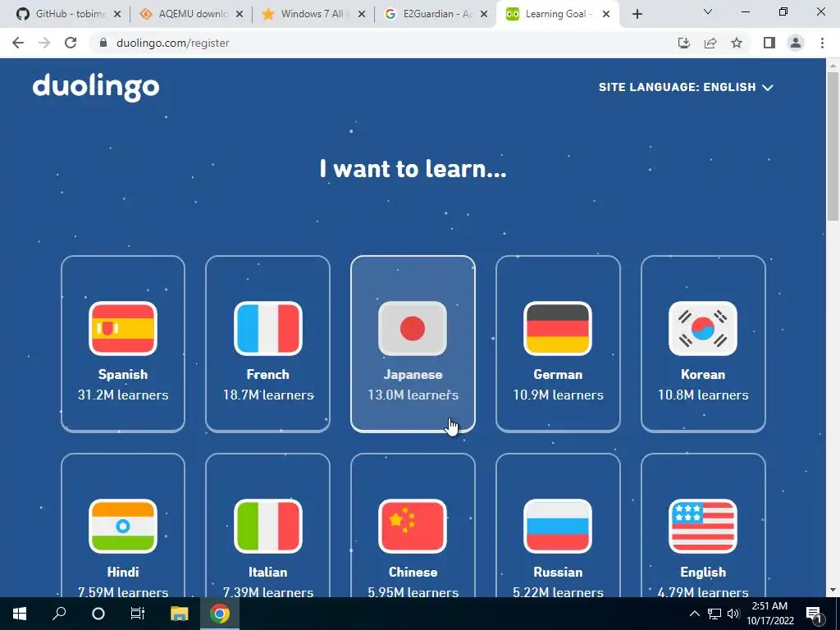840x630 pixels.
Task: Click the English language name under US flag
Action: (x=703, y=572)
